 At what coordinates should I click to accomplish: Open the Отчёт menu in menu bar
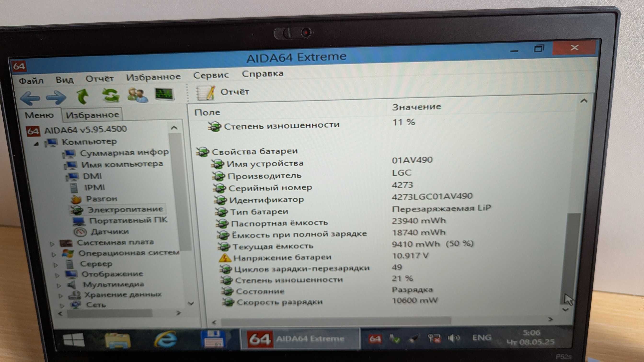(x=100, y=79)
